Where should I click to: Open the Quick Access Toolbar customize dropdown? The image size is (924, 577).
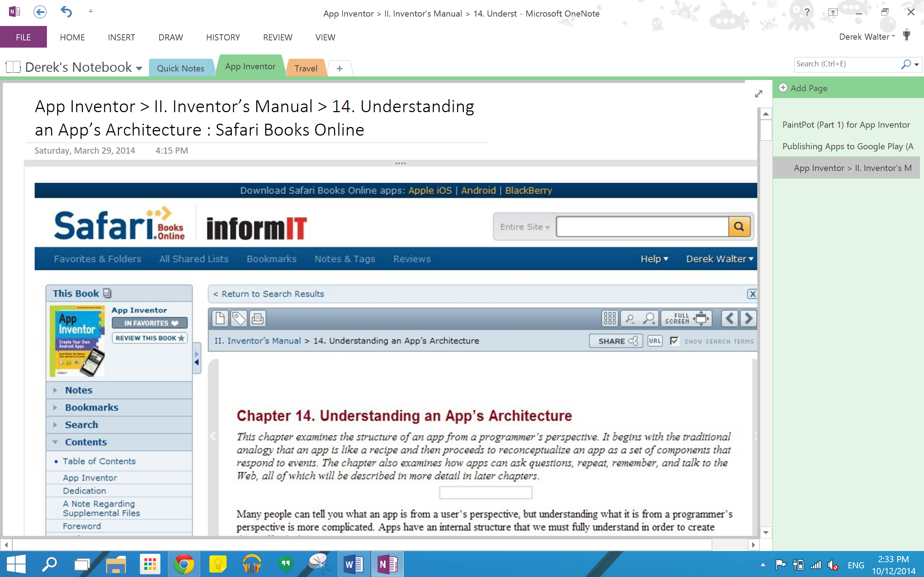click(x=91, y=12)
